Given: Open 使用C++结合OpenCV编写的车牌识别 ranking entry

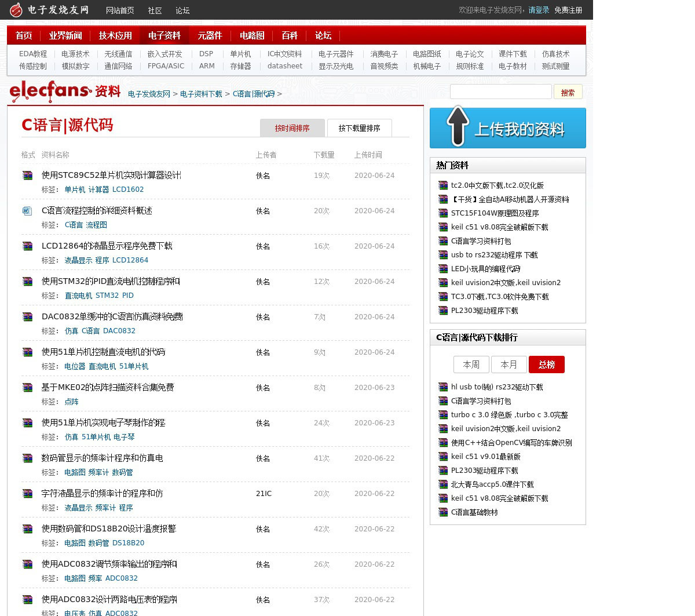Looking at the screenshot, I should click(511, 443).
